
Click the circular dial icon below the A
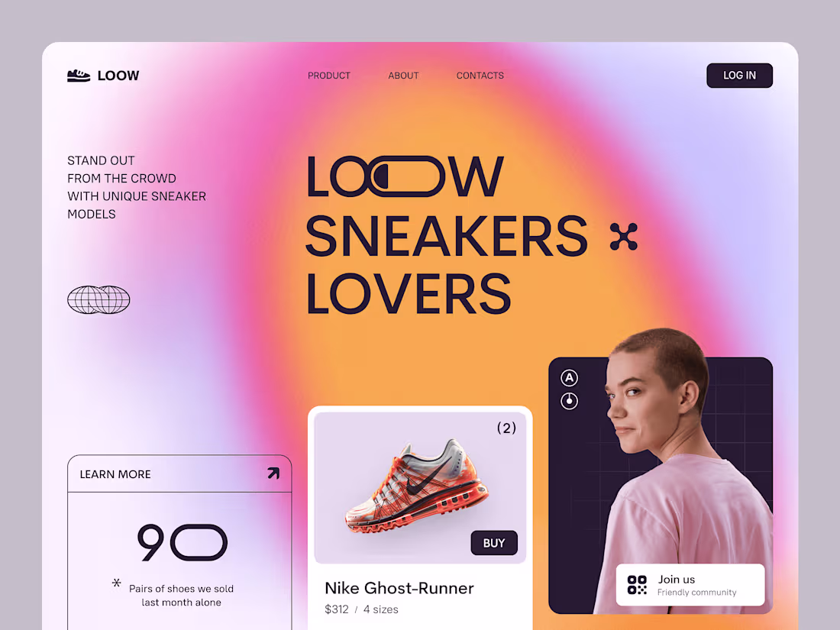click(569, 401)
